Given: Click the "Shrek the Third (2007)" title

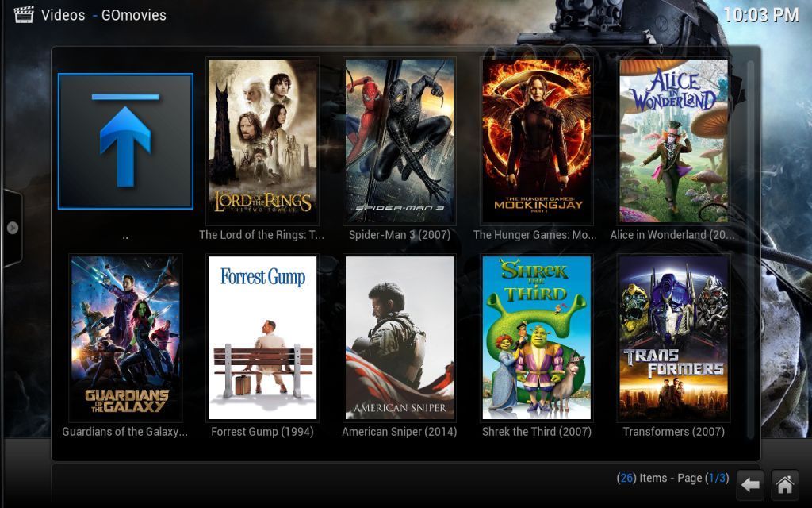Looking at the screenshot, I should click(537, 432).
